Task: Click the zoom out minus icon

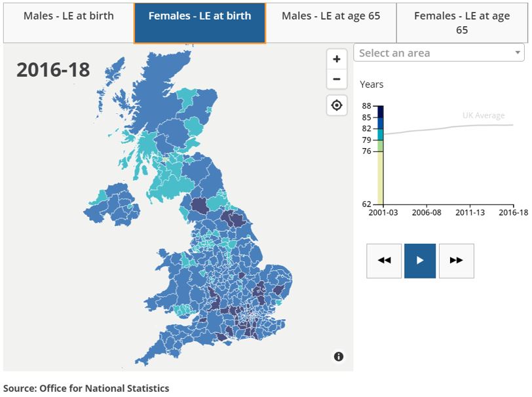Action: (x=336, y=79)
